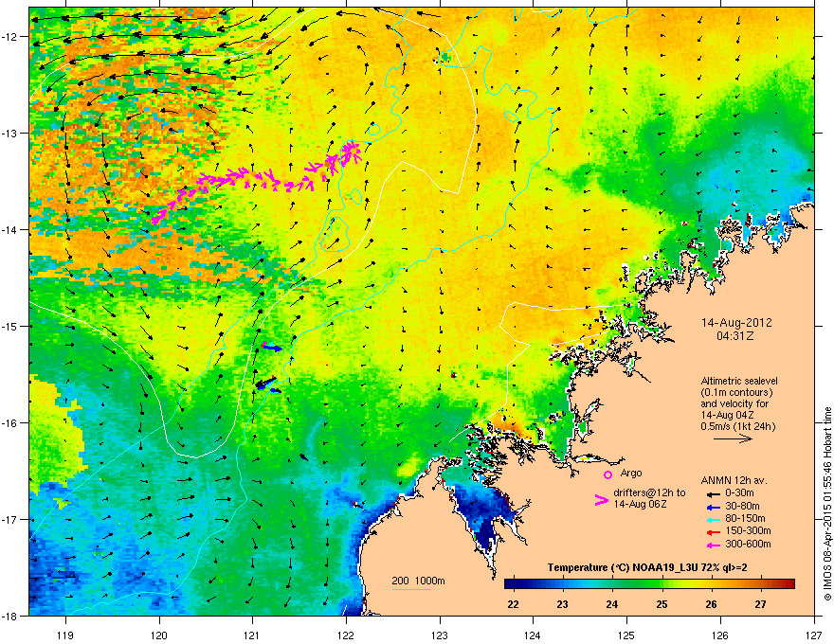Click the date label 14-Aug-2012
The width and height of the screenshot is (834, 644).
coord(736,323)
